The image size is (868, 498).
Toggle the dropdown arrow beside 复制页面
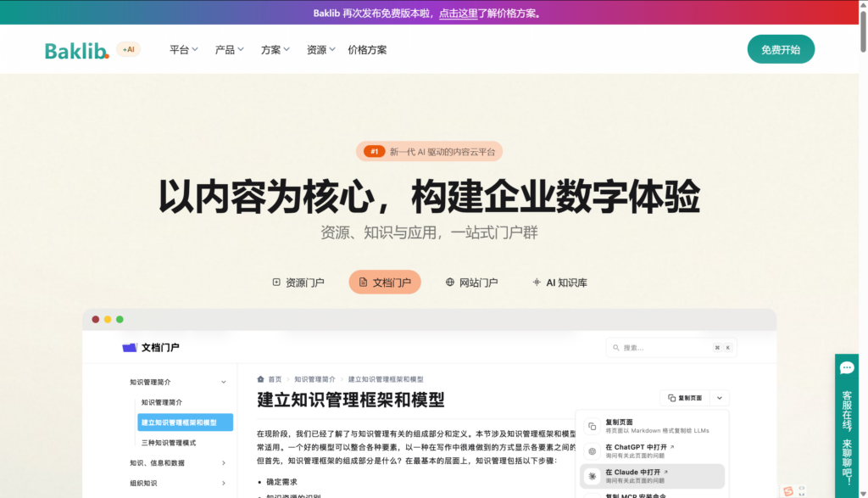click(720, 398)
